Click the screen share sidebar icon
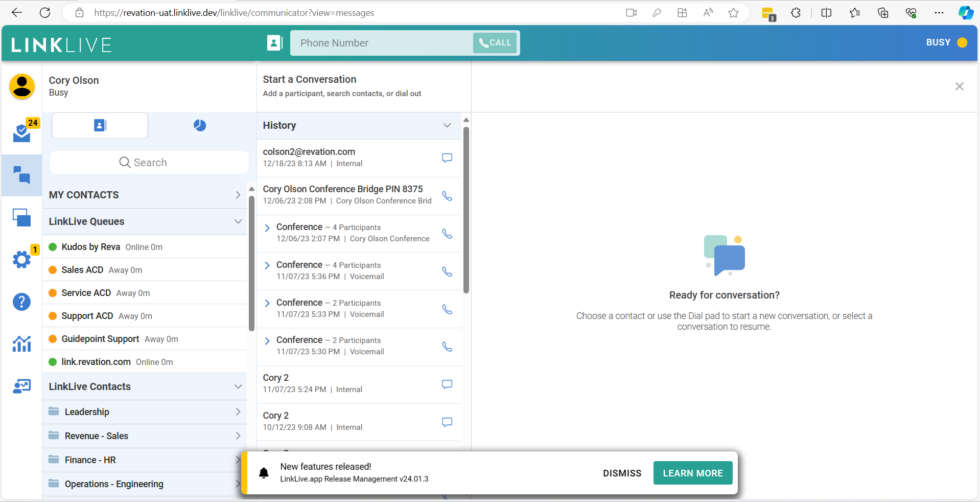The image size is (980, 502). click(x=21, y=217)
